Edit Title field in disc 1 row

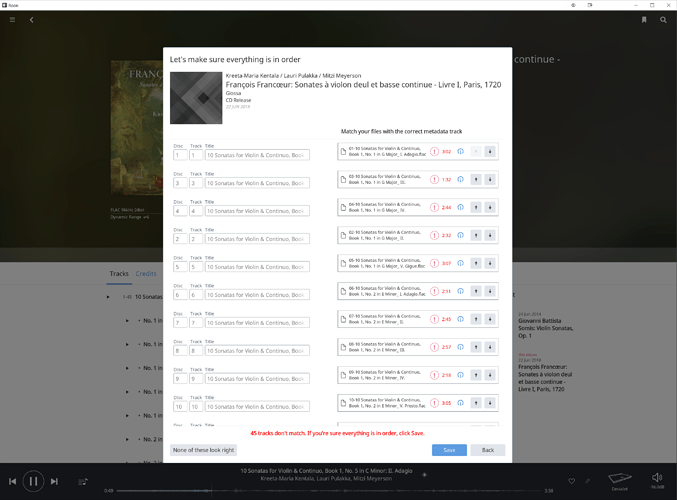pos(257,155)
